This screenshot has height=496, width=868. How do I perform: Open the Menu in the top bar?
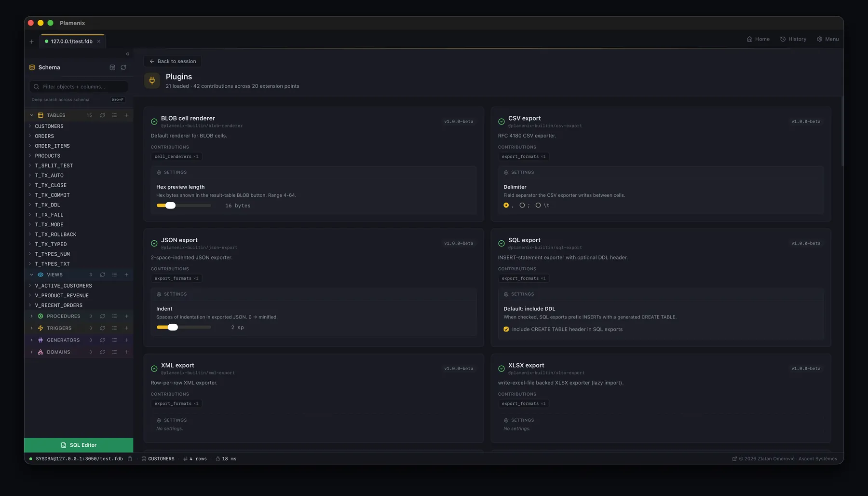pyautogui.click(x=828, y=39)
